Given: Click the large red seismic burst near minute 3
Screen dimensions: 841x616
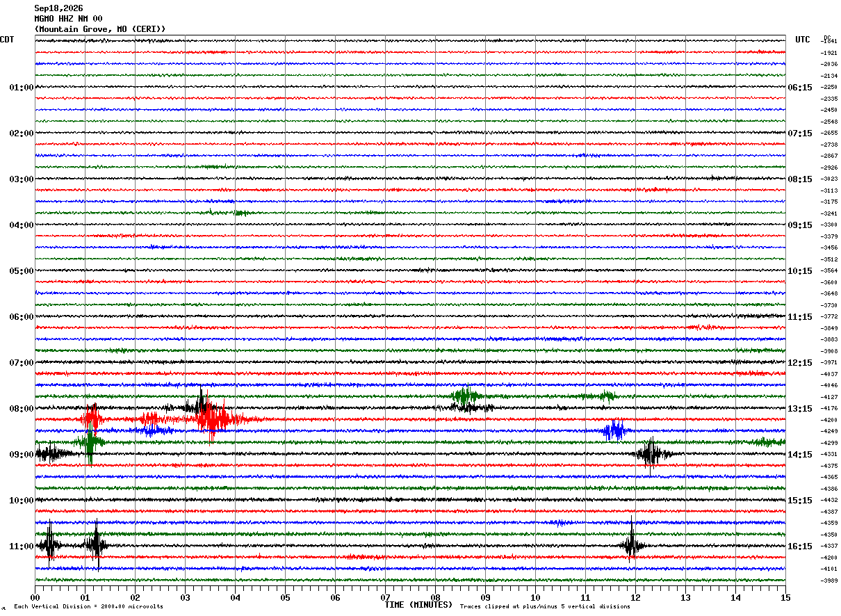Looking at the screenshot, I should tap(214, 419).
